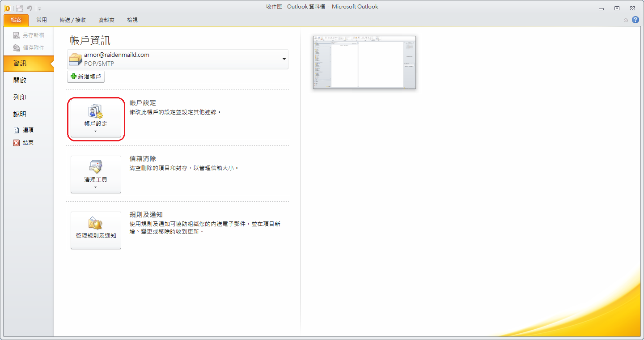Click the Outlook window preview thumbnail

point(364,62)
